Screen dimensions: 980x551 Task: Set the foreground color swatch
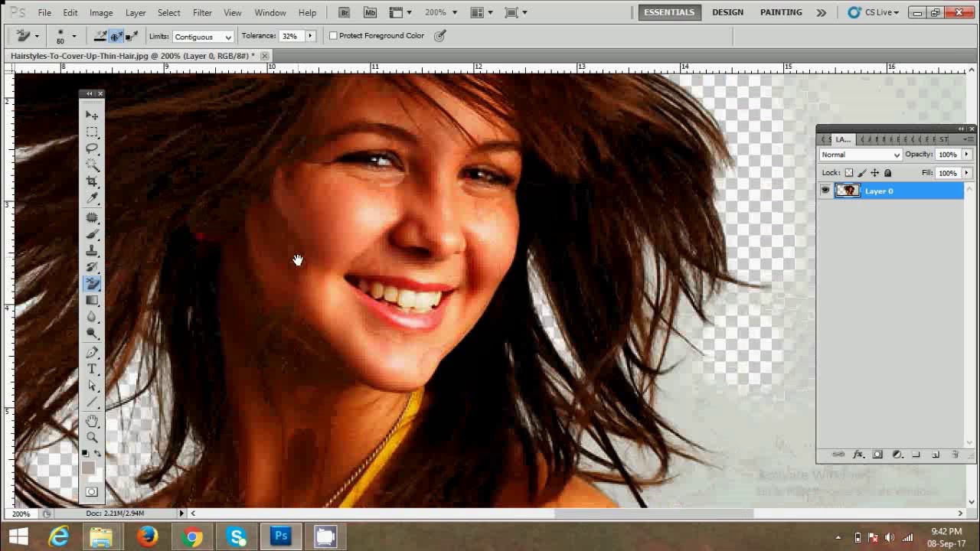coord(87,467)
